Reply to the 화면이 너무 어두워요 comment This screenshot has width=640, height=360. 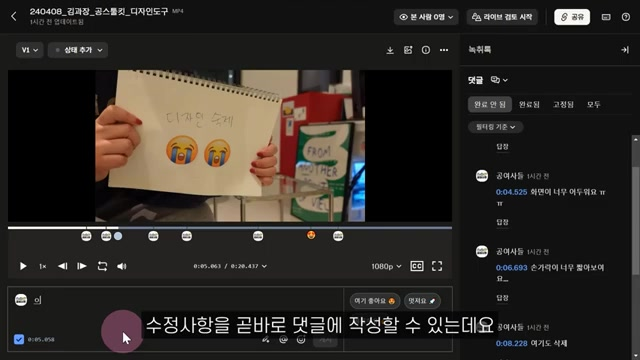pyautogui.click(x=502, y=222)
